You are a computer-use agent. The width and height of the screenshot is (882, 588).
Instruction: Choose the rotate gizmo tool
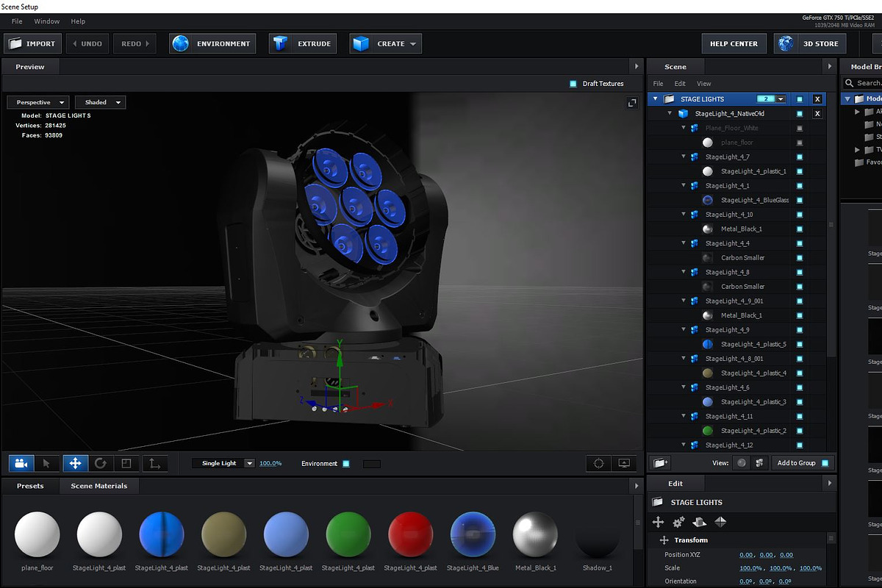click(x=101, y=463)
